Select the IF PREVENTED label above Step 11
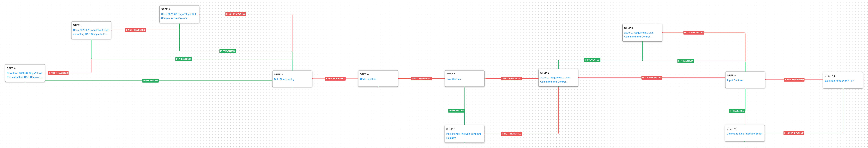The width and height of the screenshot is (868, 148). [737, 111]
